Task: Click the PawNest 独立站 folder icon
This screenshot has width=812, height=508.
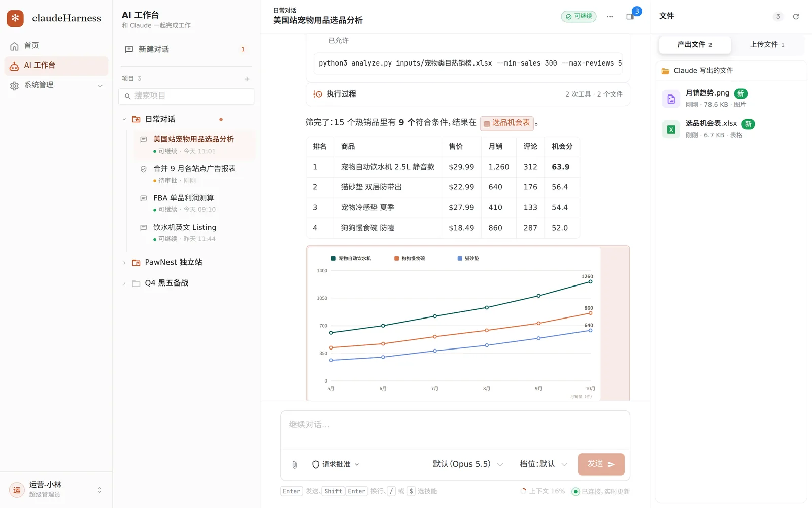Action: tap(136, 263)
